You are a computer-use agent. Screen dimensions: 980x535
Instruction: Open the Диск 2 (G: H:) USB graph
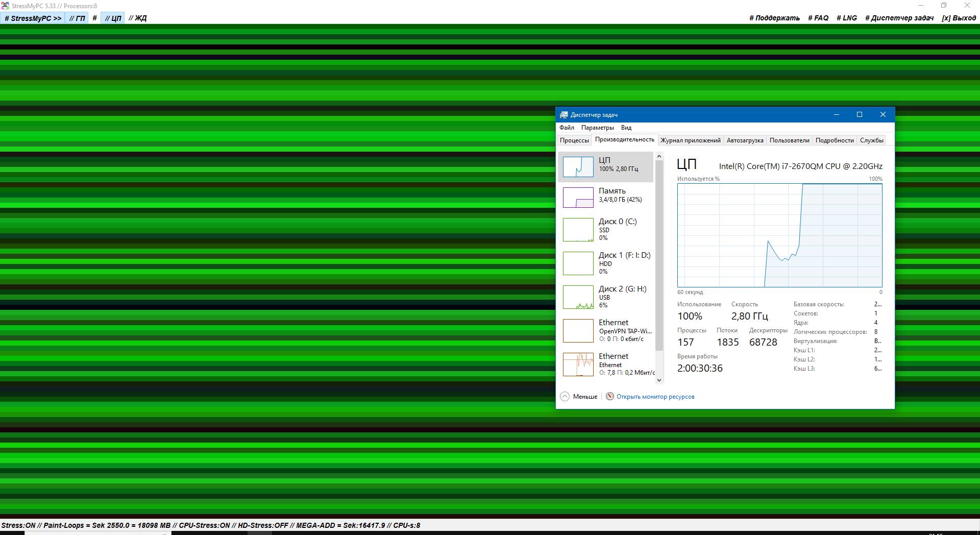tap(578, 297)
